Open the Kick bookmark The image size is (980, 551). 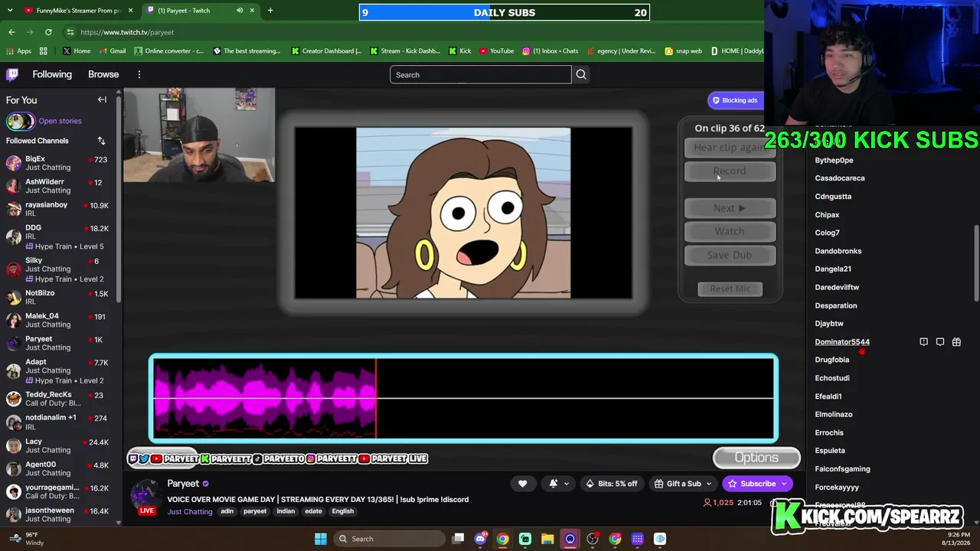460,51
